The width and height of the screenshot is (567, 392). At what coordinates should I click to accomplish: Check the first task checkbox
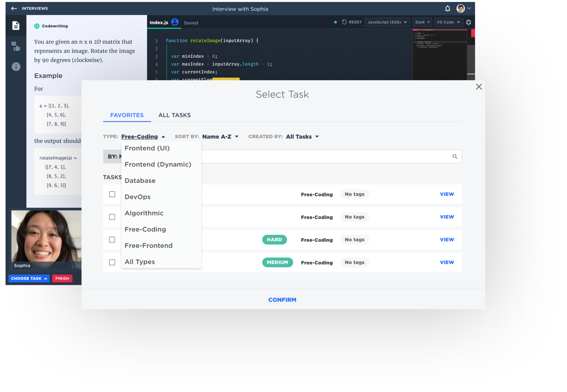point(112,194)
